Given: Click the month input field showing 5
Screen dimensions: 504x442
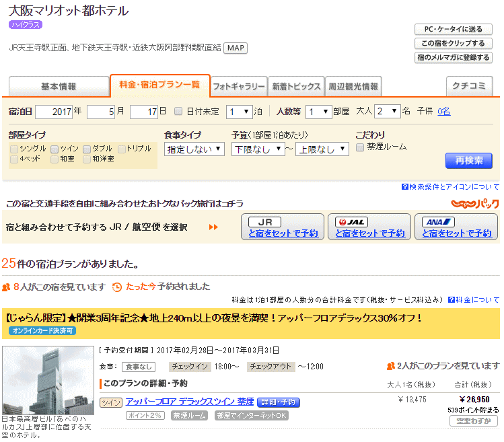Looking at the screenshot, I should [x=101, y=112].
